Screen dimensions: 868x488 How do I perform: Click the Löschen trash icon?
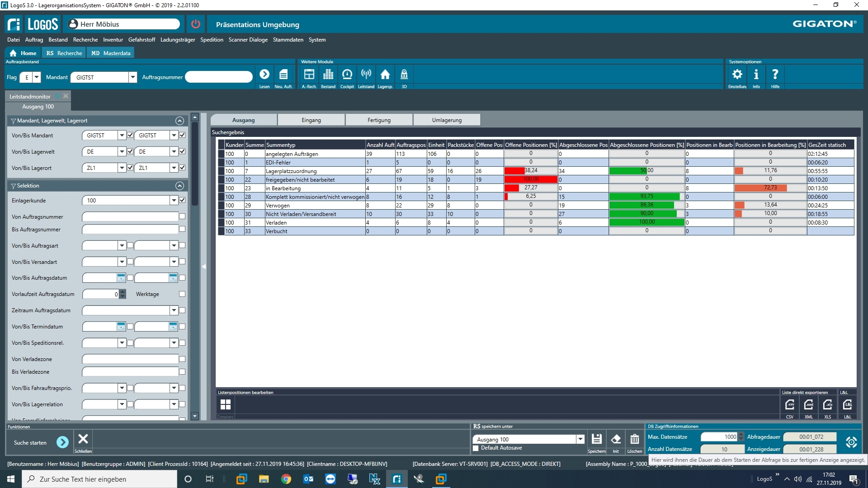pos(634,439)
